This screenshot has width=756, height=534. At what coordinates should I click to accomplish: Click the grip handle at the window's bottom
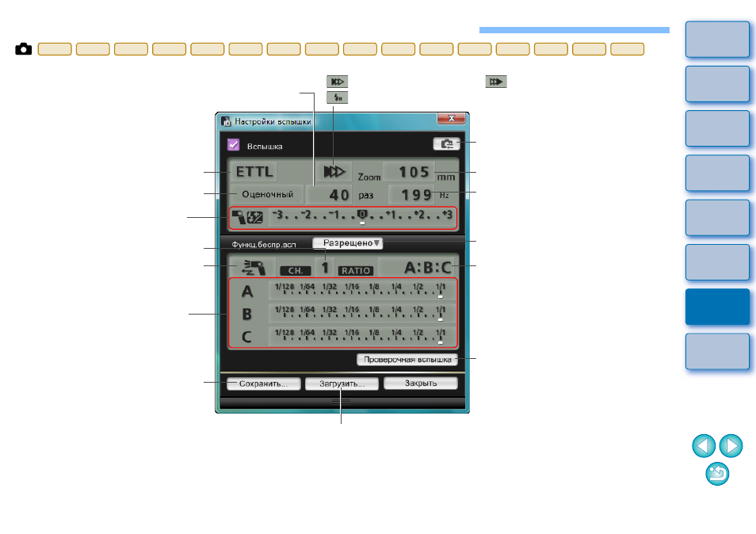(x=342, y=402)
